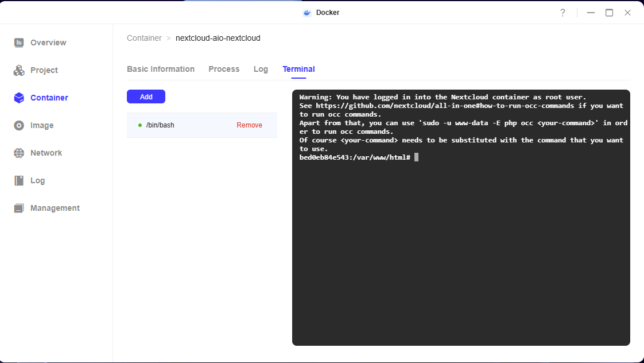The width and height of the screenshot is (644, 363).
Task: Open the Overview section icon
Action: tap(19, 43)
